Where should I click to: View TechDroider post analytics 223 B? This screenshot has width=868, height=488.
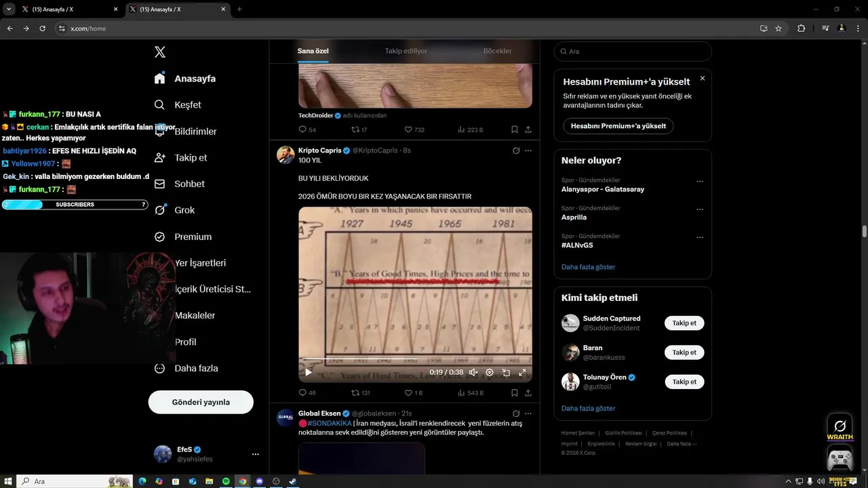pyautogui.click(x=471, y=129)
